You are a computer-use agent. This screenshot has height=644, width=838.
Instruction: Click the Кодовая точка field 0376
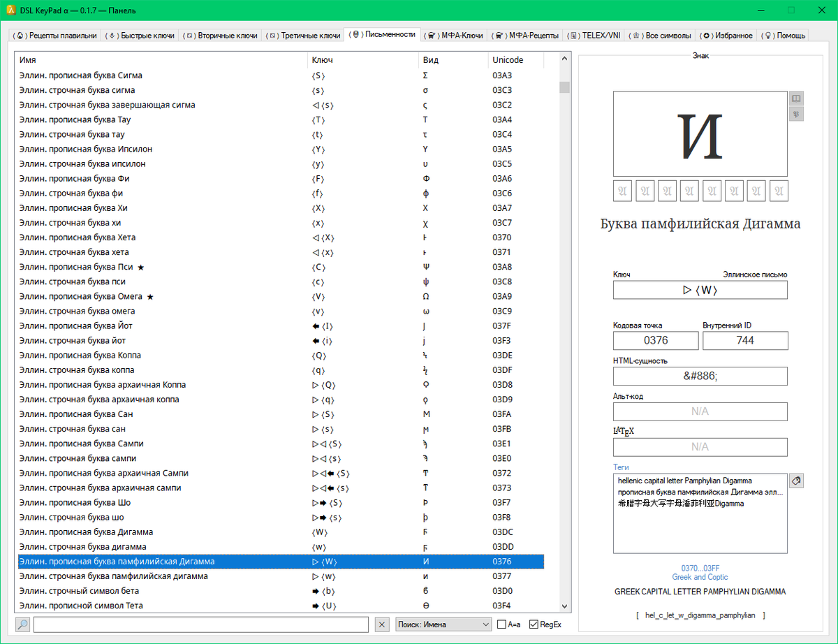tap(656, 340)
